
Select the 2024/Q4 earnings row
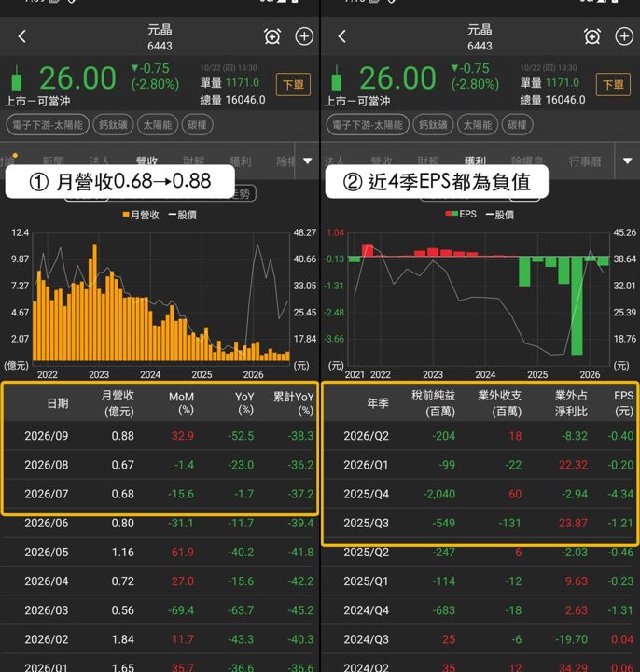[x=480, y=610]
